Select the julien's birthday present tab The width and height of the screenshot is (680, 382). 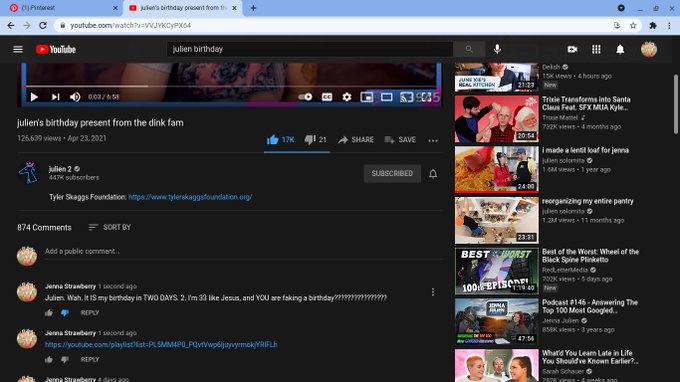(x=183, y=8)
